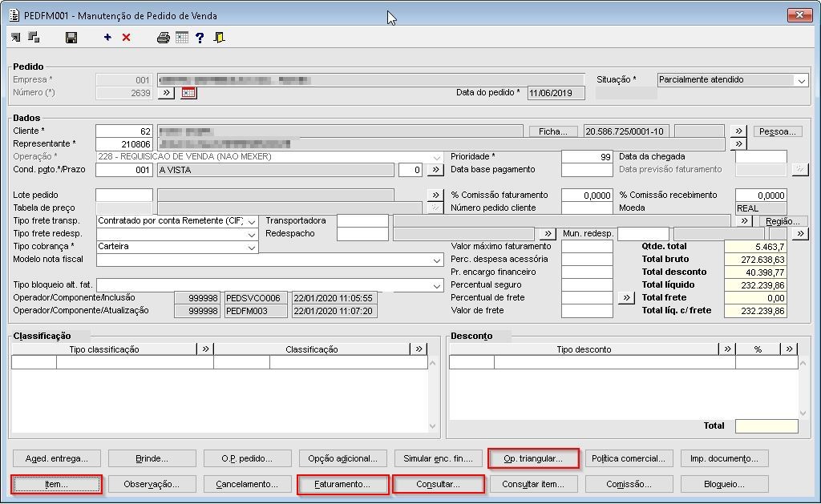Click the Op. triangular... button

pos(533,458)
